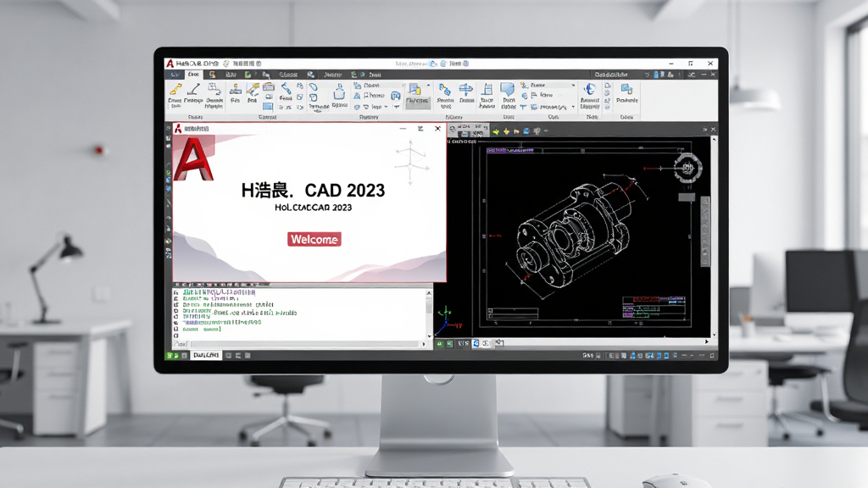
Task: Click the orange figure on blue base icon
Action: coord(236,91)
